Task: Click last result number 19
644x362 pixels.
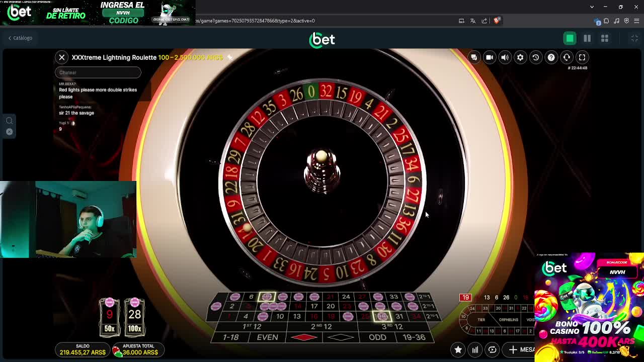Action: pyautogui.click(x=465, y=298)
